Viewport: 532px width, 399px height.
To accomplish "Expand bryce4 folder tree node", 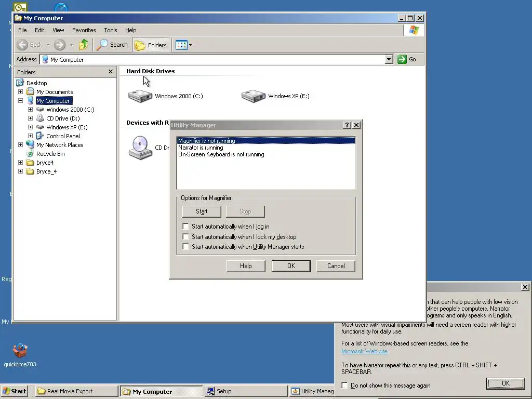I will tap(20, 162).
